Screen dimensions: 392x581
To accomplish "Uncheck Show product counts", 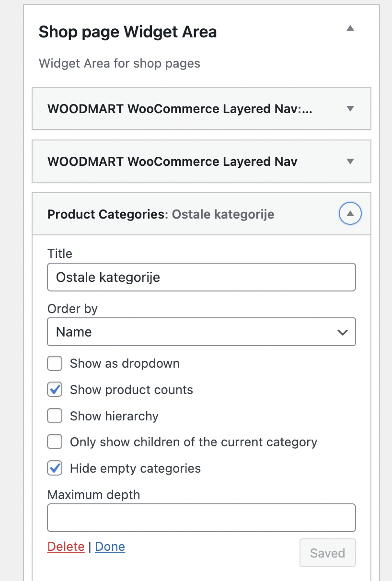I will pyautogui.click(x=55, y=390).
